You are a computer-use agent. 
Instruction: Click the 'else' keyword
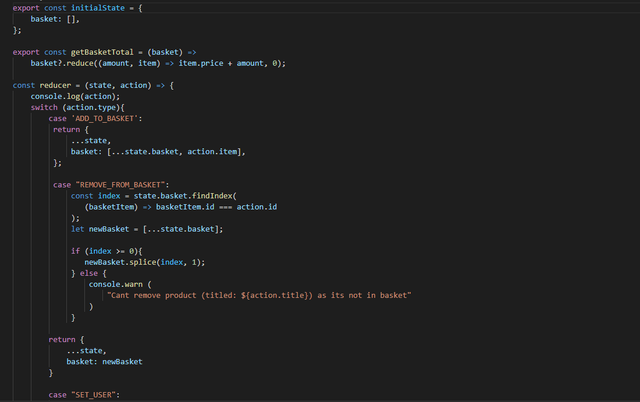click(89, 273)
